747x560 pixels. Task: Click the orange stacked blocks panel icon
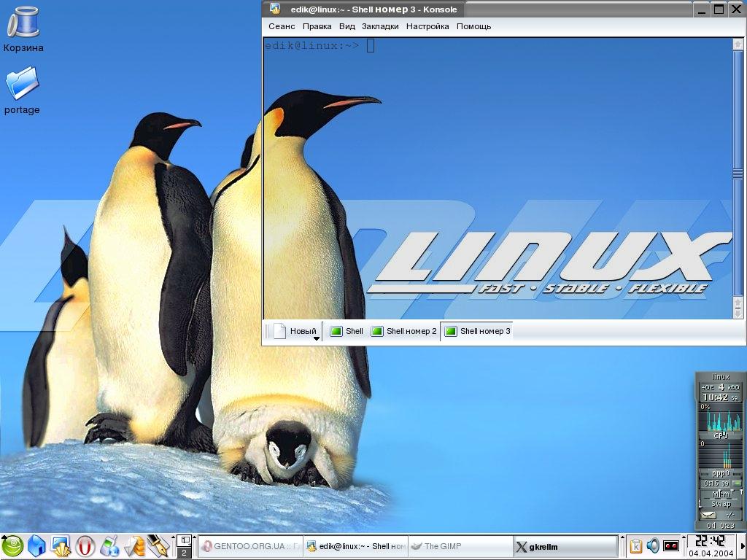(x=134, y=546)
